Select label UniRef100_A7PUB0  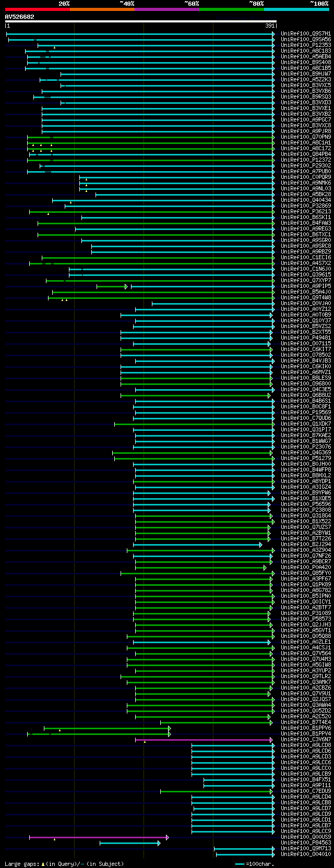coord(306,171)
